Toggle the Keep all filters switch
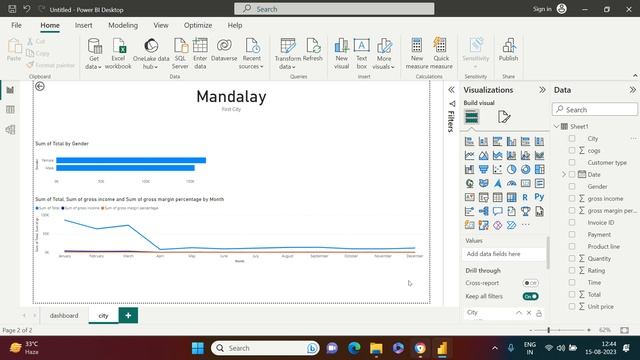The image size is (640, 360). [530, 296]
